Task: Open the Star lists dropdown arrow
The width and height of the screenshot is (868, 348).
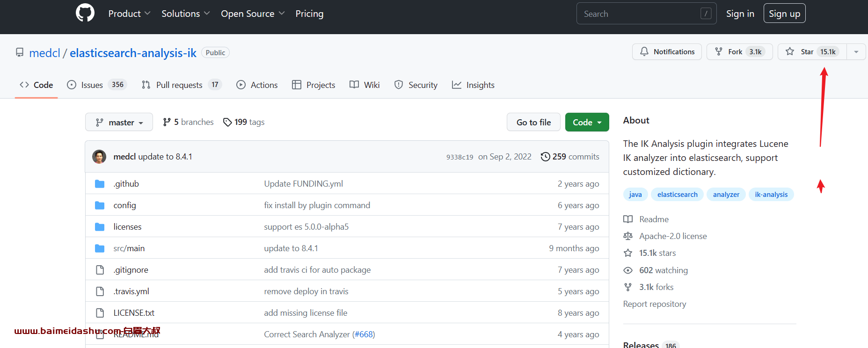Action: point(856,52)
